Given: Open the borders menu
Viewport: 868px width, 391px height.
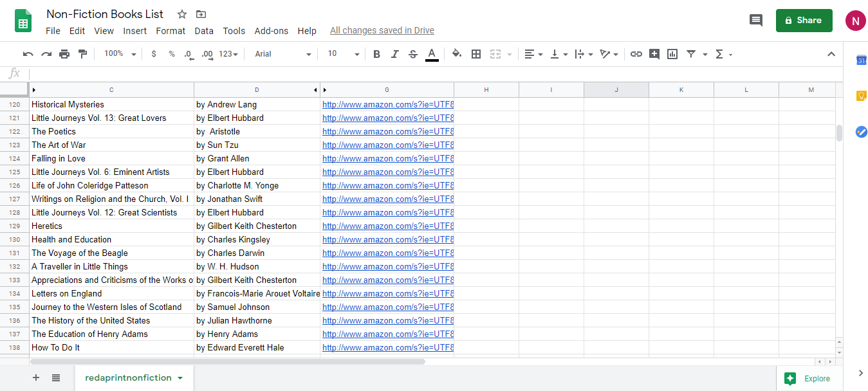Looking at the screenshot, I should click(476, 54).
